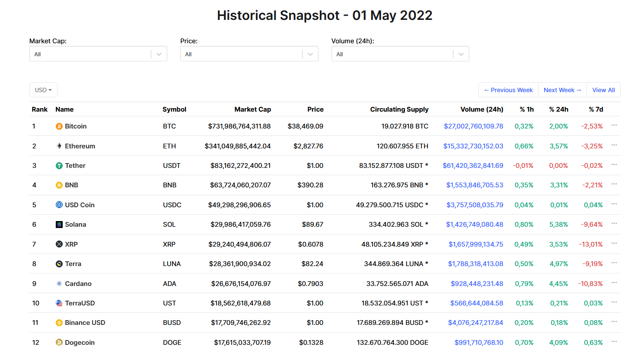Viewport: 644px width, 350px height.
Task: Open the Ethereum name link
Action: pos(80,146)
